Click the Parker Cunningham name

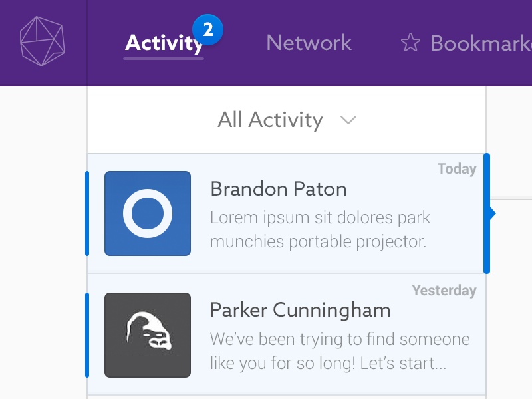tap(300, 310)
